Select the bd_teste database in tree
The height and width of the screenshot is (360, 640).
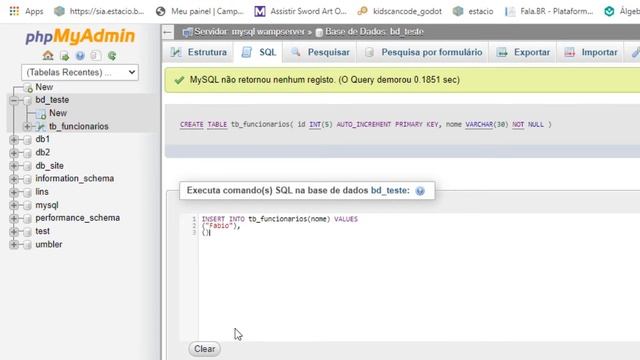click(x=52, y=100)
